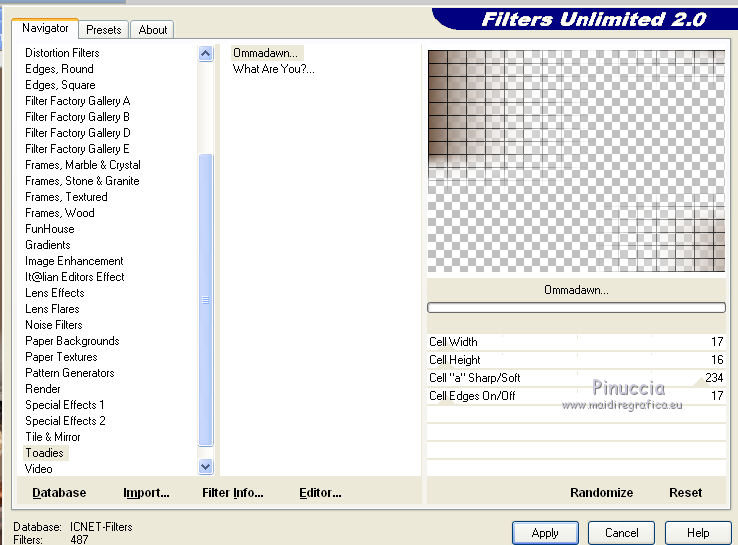The width and height of the screenshot is (738, 545).
Task: Click the category list scrollbar thumb
Action: click(x=205, y=300)
